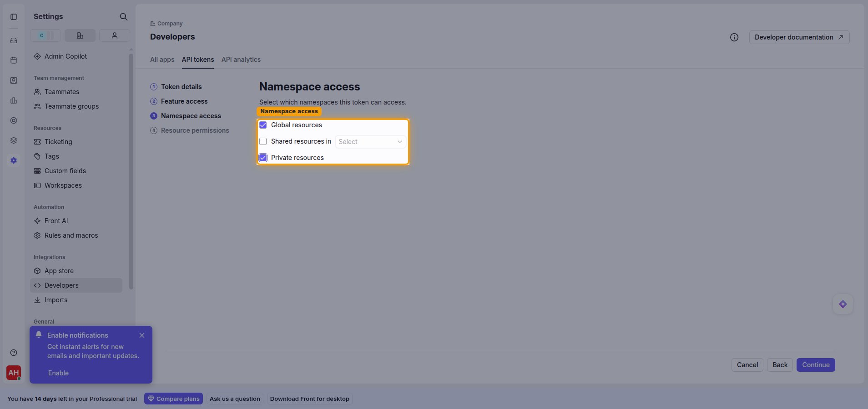Click Download Front for desktop
The width and height of the screenshot is (868, 409).
coord(310,399)
